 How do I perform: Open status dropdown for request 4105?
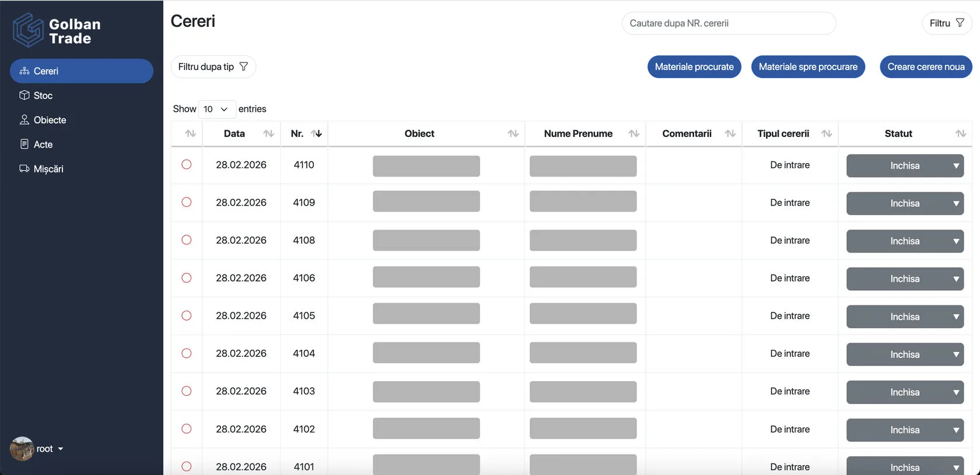pos(905,316)
